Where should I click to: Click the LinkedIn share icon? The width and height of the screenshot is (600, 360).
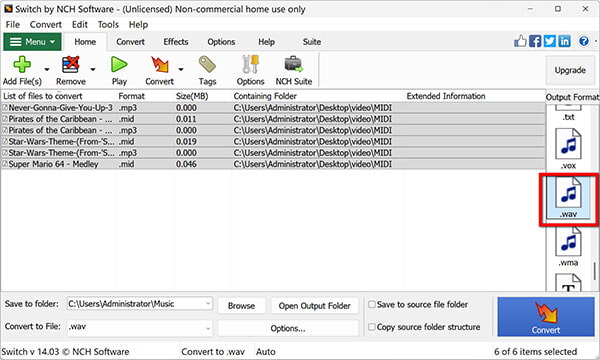tap(564, 41)
